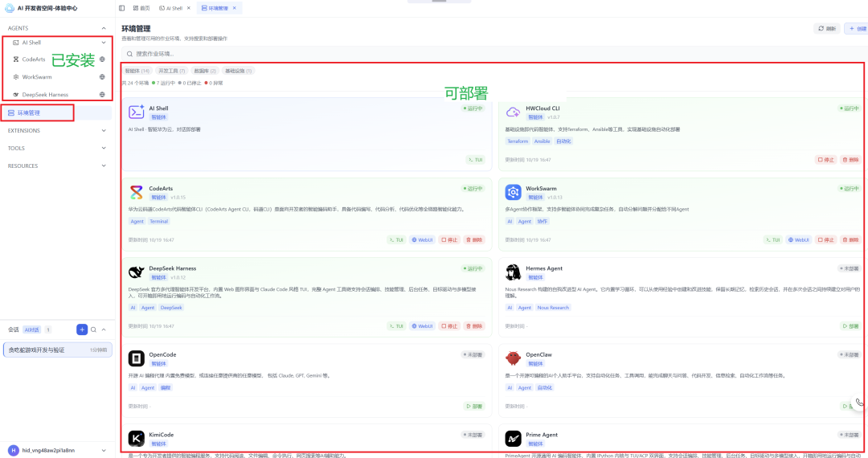Stop the HWCloud CLI environment

pos(825,160)
